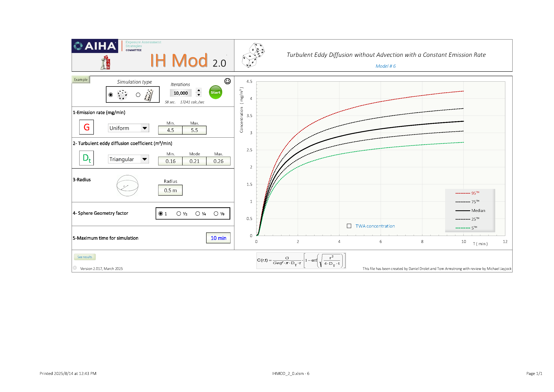Screen dimensions: 554x392
Task: Click the green Dt diffusion coefficient icon
Action: 86,158
